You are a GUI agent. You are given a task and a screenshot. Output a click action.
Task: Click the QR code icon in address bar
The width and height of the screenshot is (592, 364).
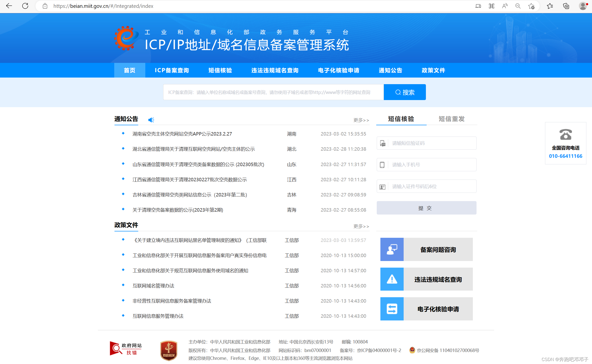click(x=491, y=6)
